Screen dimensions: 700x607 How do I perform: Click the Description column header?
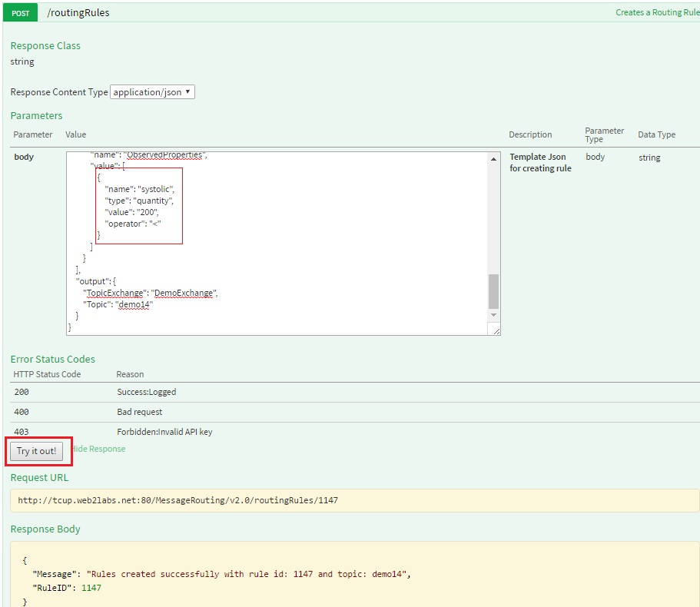pyautogui.click(x=530, y=134)
